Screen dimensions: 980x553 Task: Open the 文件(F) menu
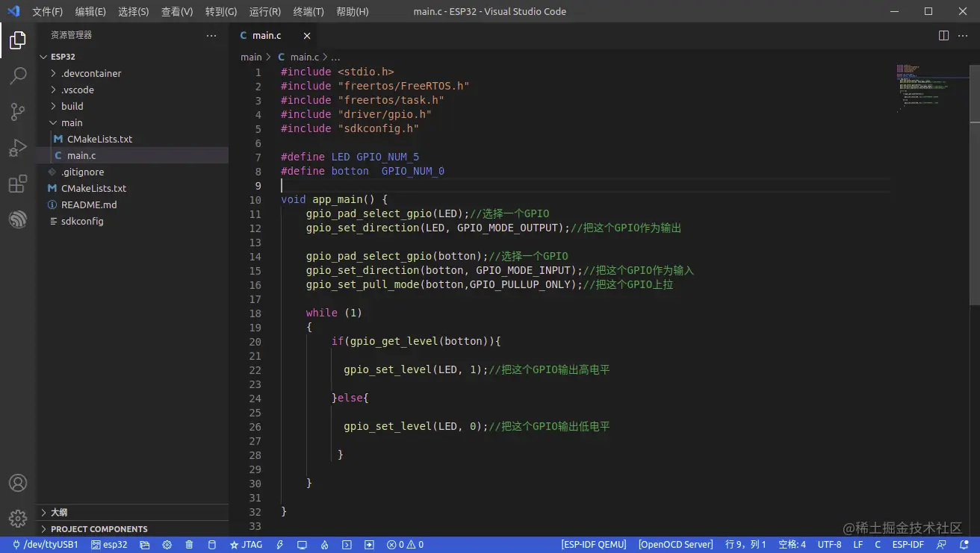tap(48, 11)
